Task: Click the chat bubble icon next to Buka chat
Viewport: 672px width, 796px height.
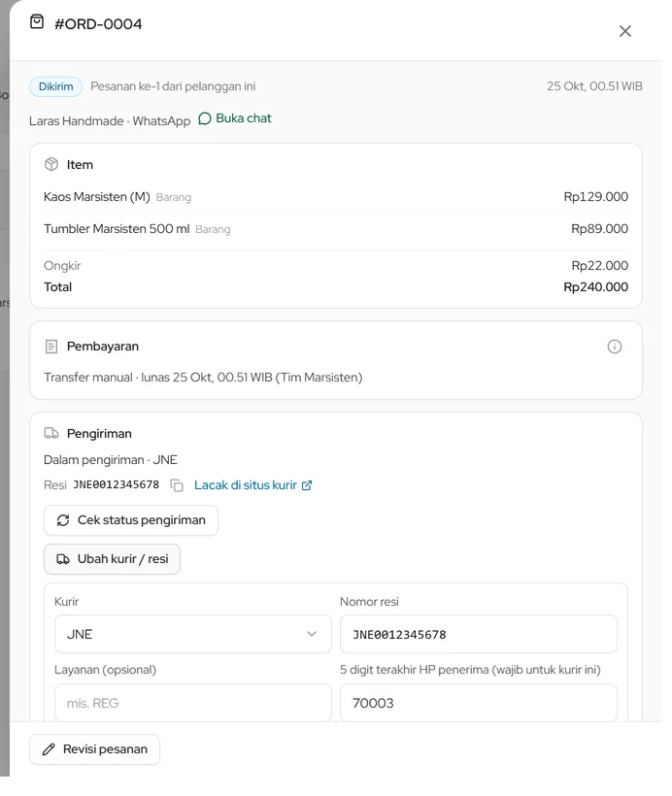Action: (204, 118)
